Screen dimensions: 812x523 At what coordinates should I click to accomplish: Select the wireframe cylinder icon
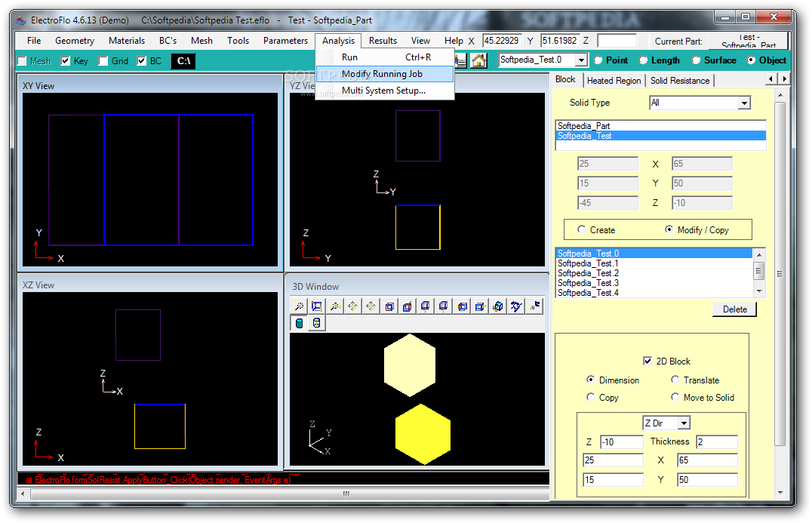pos(317,323)
